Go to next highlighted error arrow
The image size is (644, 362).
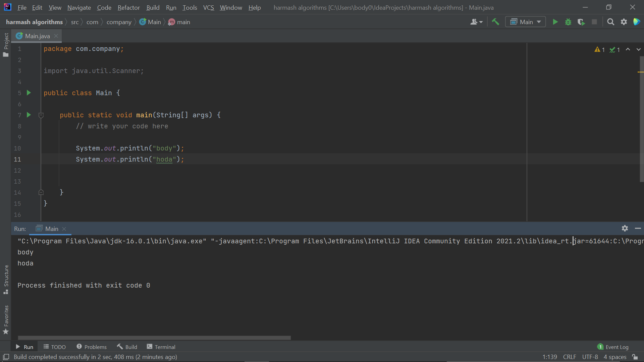(639, 49)
